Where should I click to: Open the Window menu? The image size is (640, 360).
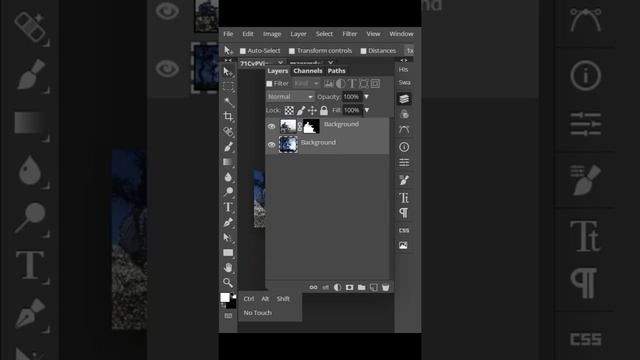[x=401, y=34]
